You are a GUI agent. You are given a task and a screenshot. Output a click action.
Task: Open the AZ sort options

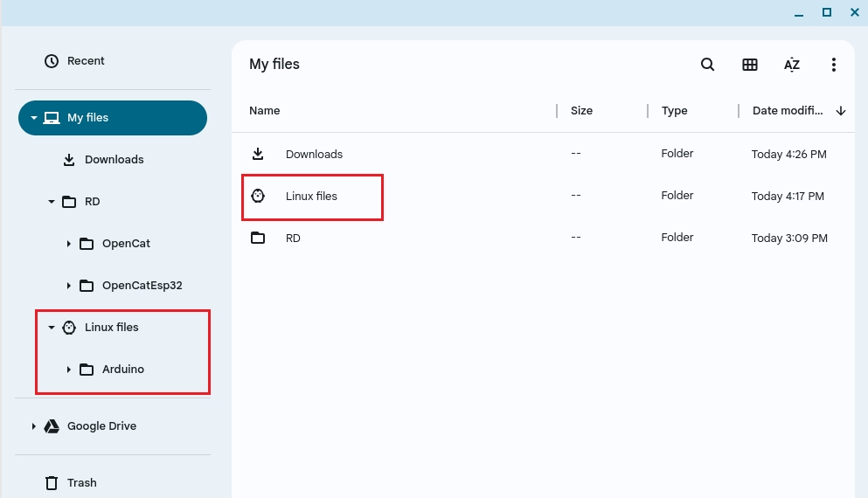791,65
